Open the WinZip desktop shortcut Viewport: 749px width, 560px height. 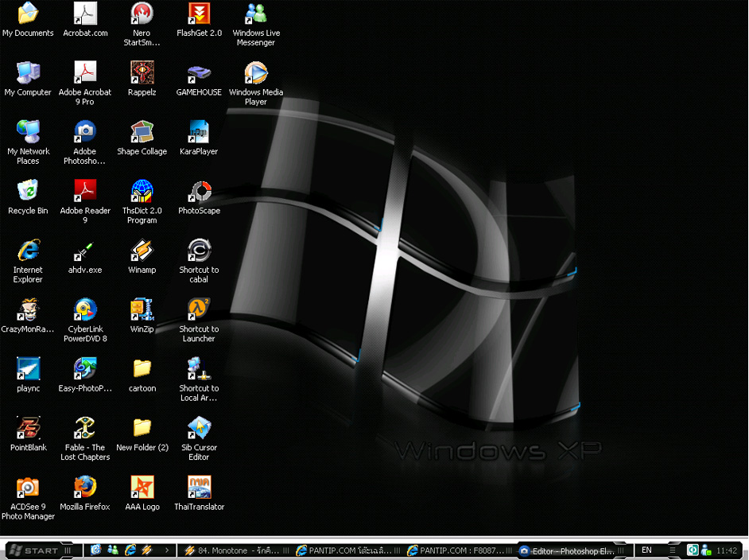tap(142, 317)
